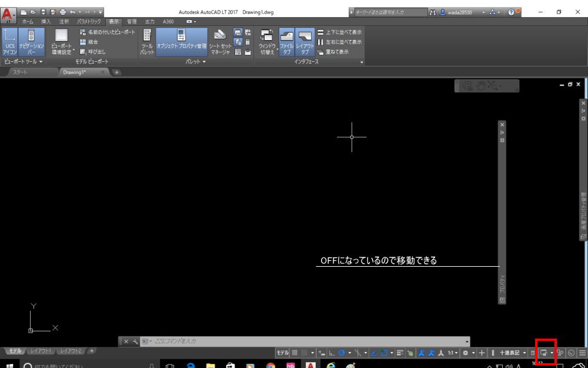Click 左右に並べて表示

tap(340, 42)
